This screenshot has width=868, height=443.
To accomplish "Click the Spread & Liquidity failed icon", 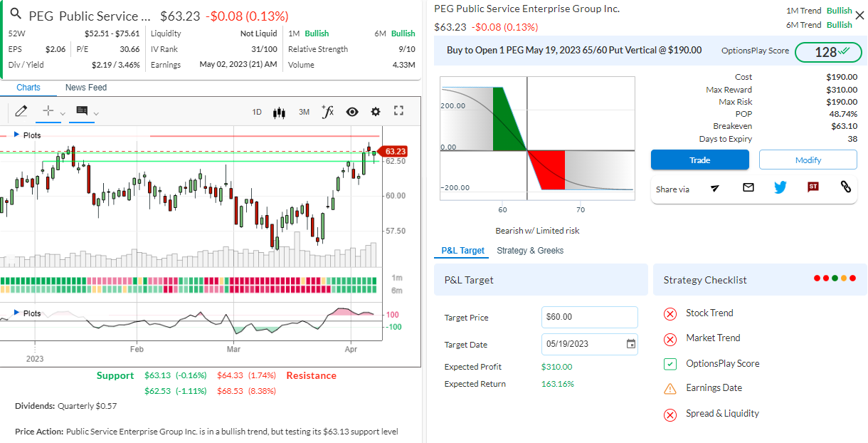I will coord(669,415).
